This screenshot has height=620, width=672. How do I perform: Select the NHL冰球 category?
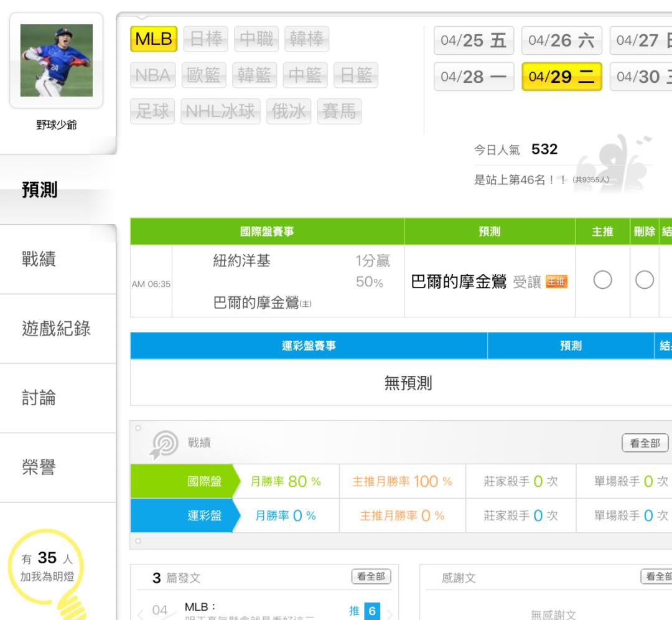221,111
